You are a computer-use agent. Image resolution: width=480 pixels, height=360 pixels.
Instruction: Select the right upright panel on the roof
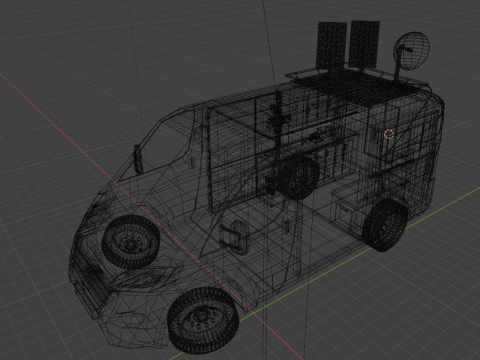(364, 44)
